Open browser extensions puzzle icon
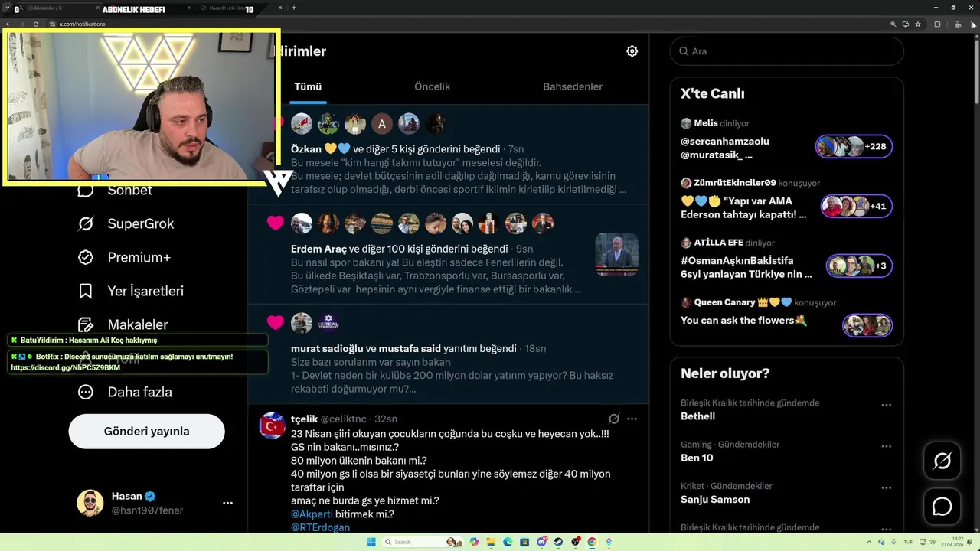The image size is (980, 551). [937, 24]
